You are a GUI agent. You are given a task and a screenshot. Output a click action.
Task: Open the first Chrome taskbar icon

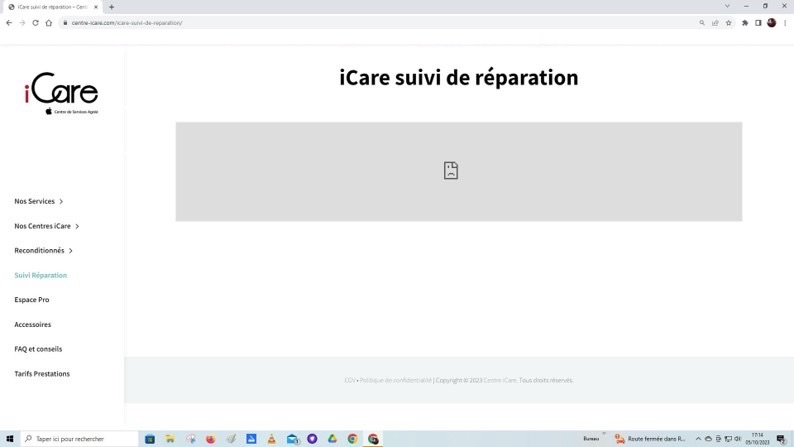(x=352, y=439)
